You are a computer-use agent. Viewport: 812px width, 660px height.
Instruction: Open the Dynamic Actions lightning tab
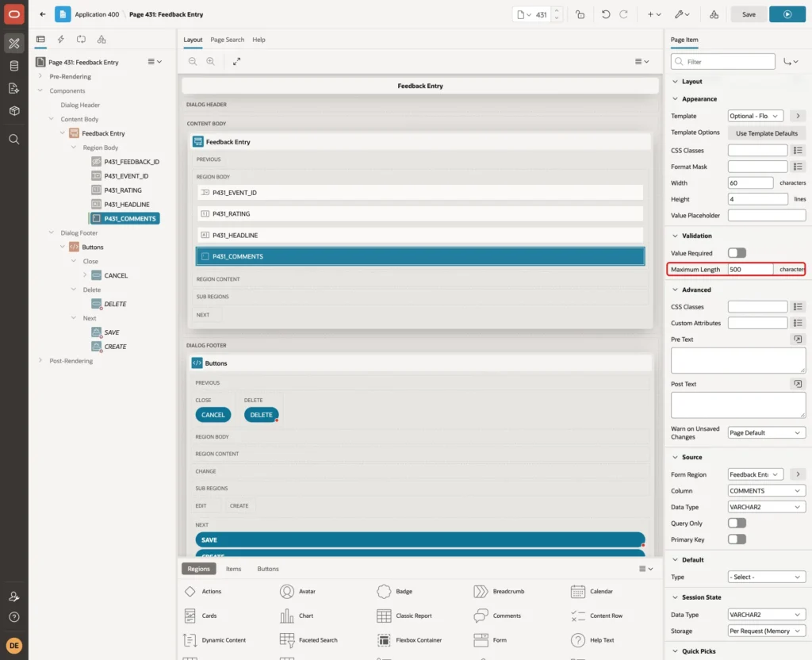point(60,40)
